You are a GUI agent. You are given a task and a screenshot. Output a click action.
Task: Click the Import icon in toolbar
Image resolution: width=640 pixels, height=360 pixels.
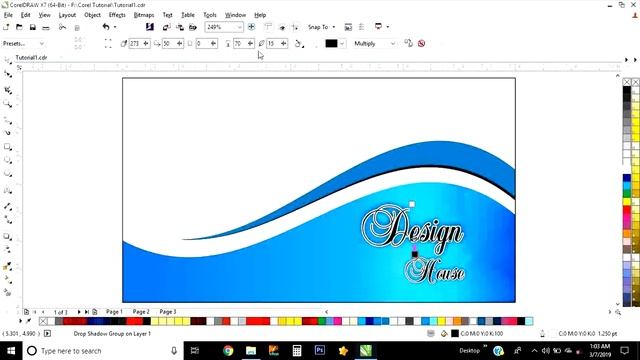pyautogui.click(x=166, y=27)
